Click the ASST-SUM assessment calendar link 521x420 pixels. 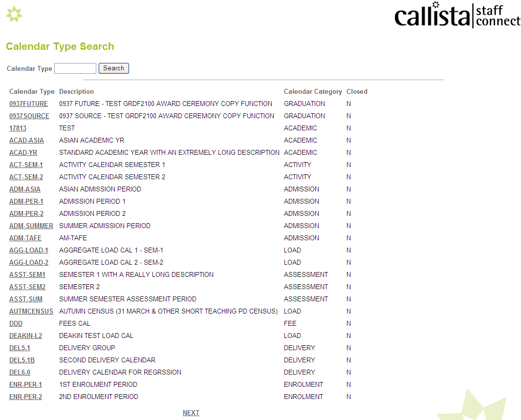pyautogui.click(x=25, y=299)
